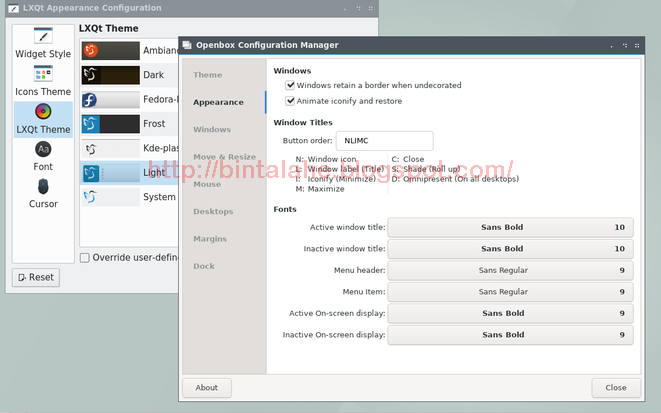This screenshot has height=413, width=661.
Task: Change Inactive window title font
Action: [511, 249]
